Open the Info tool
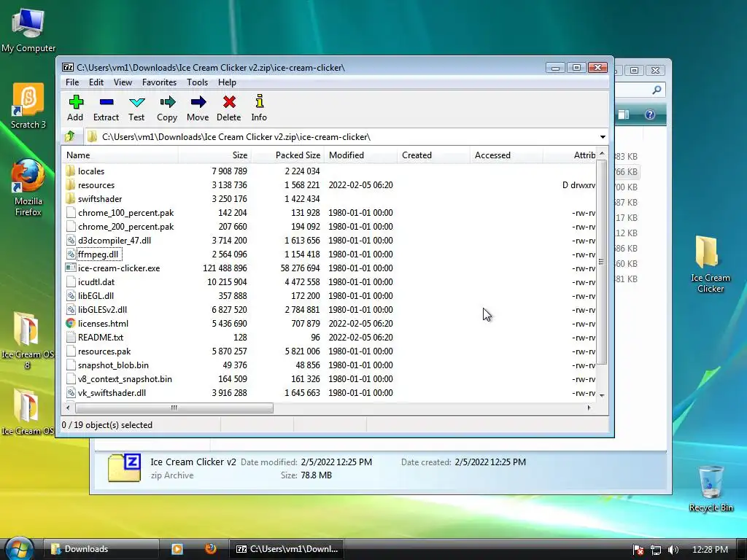 (x=259, y=108)
